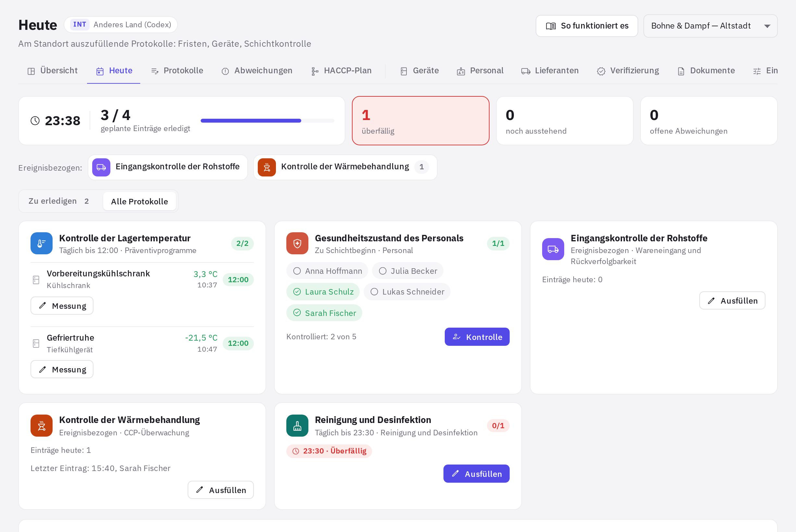796x532 pixels.
Task: Click the INT Anderes Land (Codex) badge
Action: [121, 25]
